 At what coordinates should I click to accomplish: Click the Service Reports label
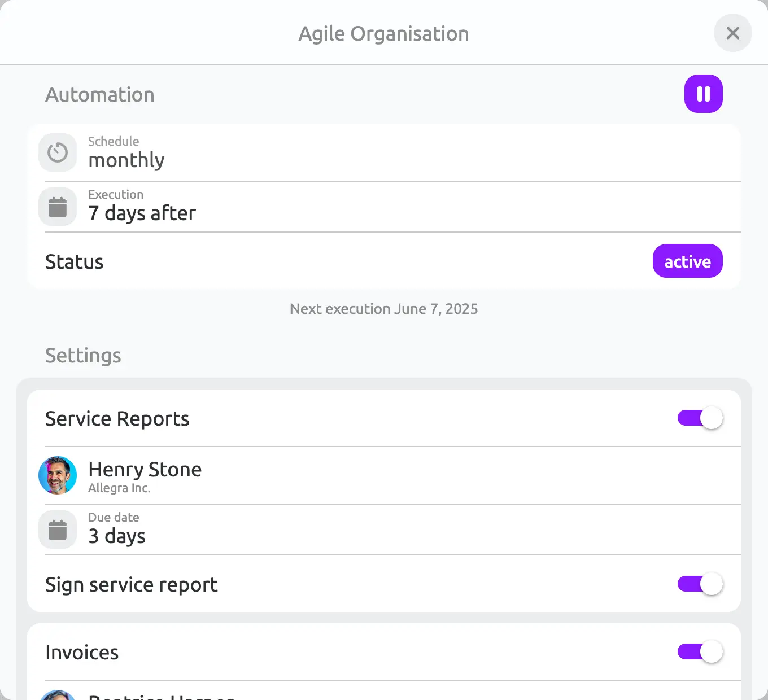pyautogui.click(x=117, y=419)
